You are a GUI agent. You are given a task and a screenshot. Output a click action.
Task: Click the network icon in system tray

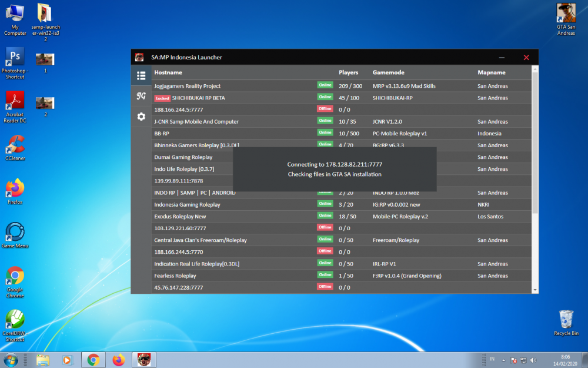(523, 360)
